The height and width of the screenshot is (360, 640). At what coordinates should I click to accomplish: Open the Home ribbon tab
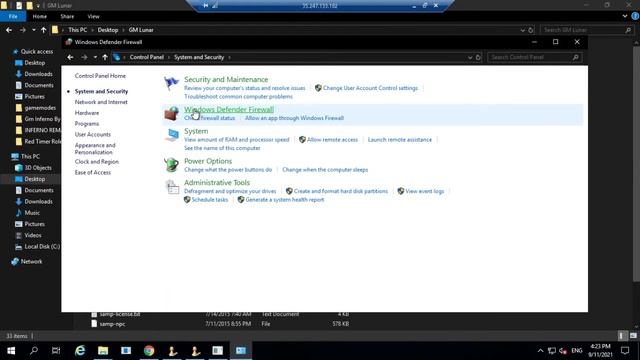tap(40, 16)
